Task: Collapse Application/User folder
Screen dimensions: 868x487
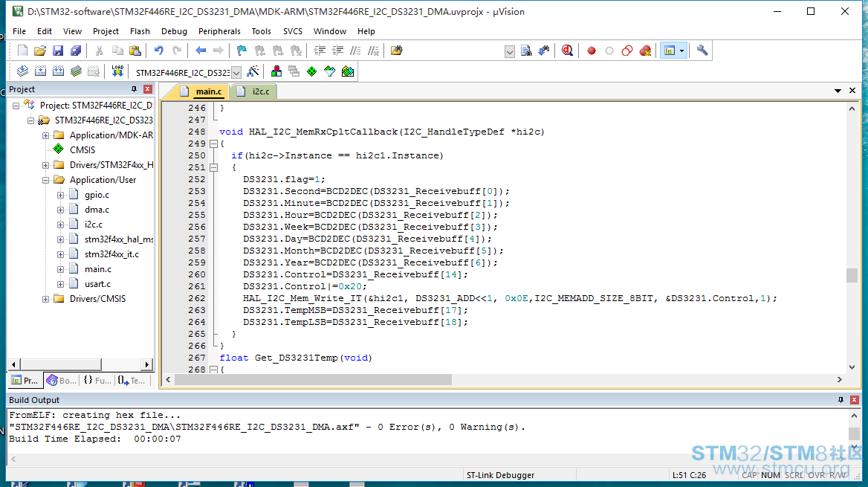Action: coord(46,180)
